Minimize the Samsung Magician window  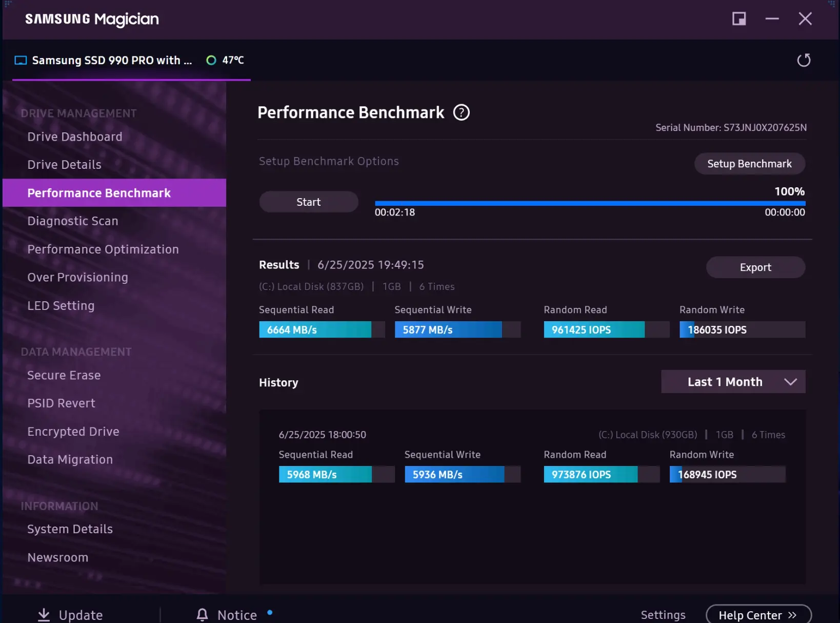tap(772, 19)
